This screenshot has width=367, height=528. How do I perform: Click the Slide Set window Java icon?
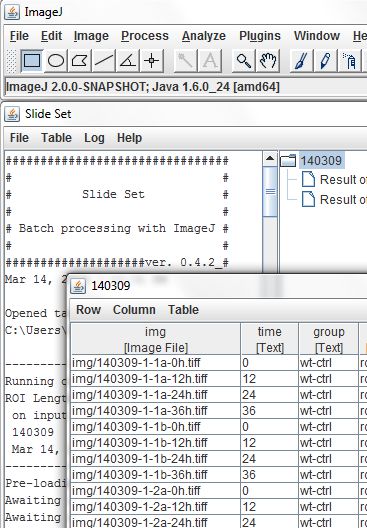(x=12, y=114)
